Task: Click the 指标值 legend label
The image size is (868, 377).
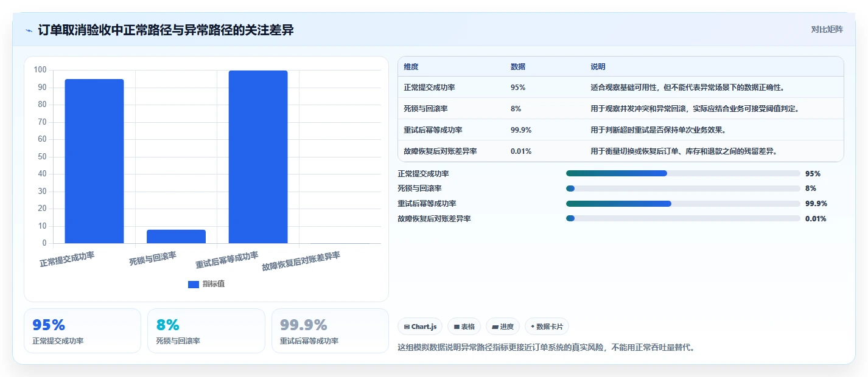Action: point(214,284)
